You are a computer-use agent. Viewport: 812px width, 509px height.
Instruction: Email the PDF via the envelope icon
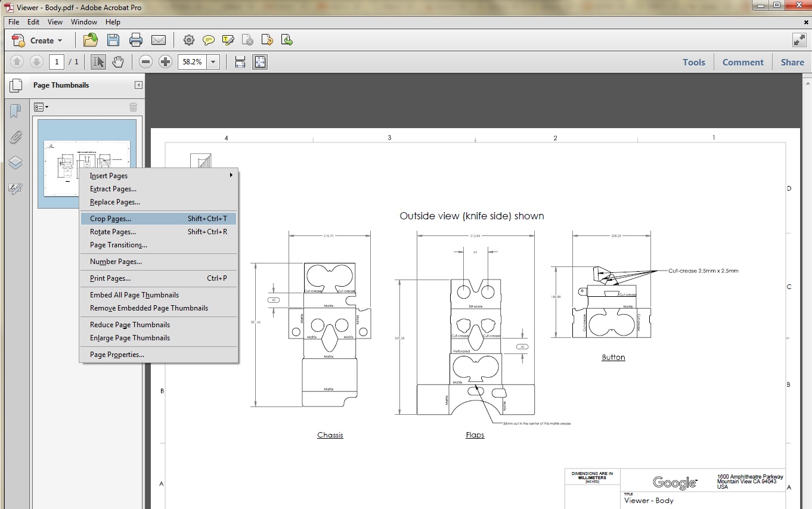(159, 41)
